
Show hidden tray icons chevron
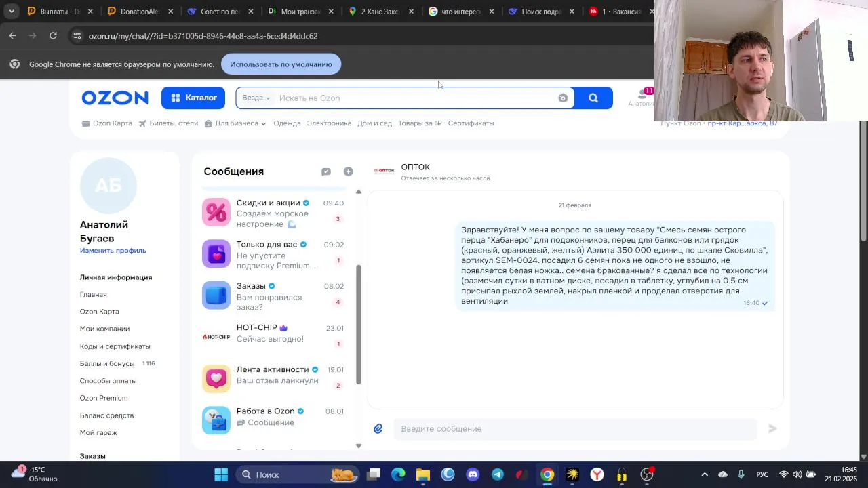[704, 474]
